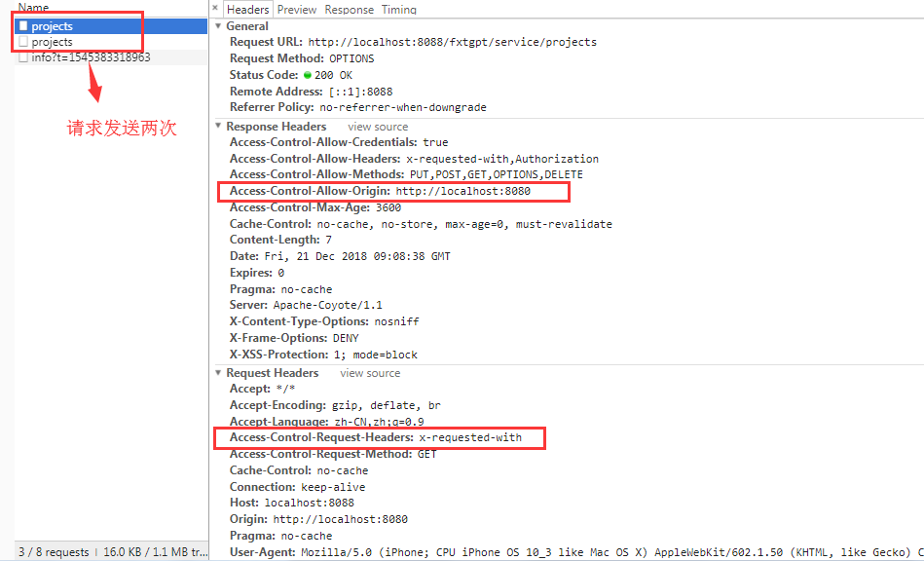The height and width of the screenshot is (561, 924).
Task: Click the Accept: */* line
Action: 262,389
